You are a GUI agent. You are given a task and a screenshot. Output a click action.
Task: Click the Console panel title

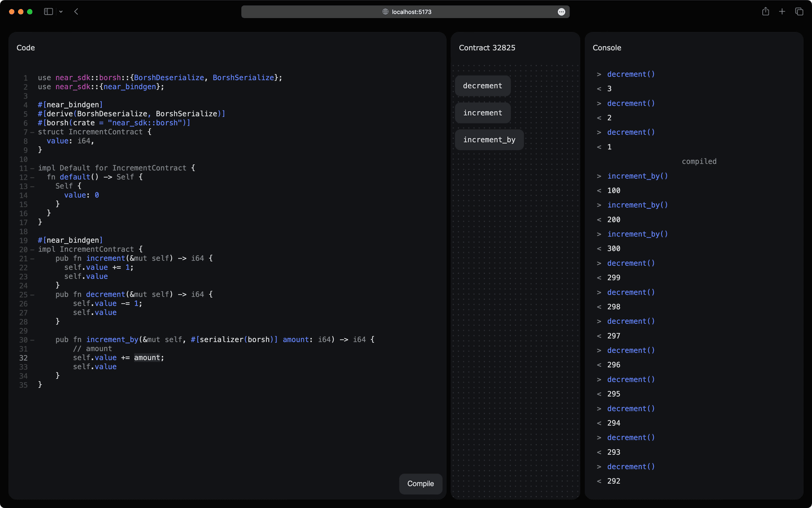(607, 48)
